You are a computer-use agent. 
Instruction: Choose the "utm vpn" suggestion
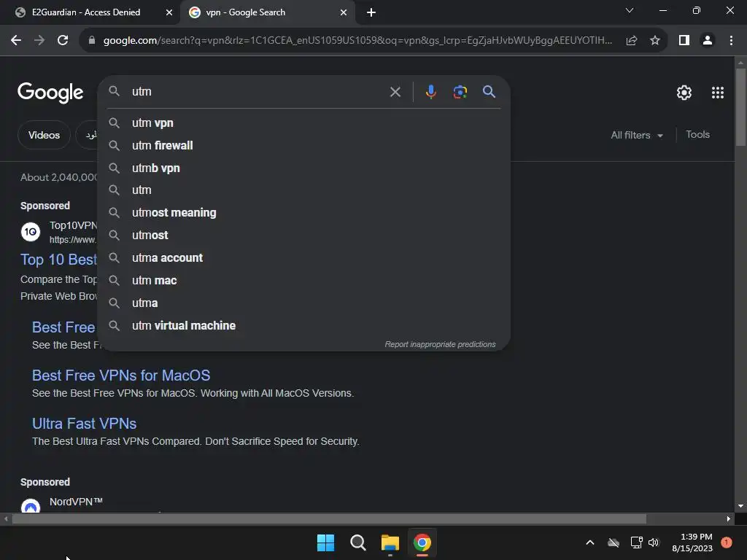(304, 122)
